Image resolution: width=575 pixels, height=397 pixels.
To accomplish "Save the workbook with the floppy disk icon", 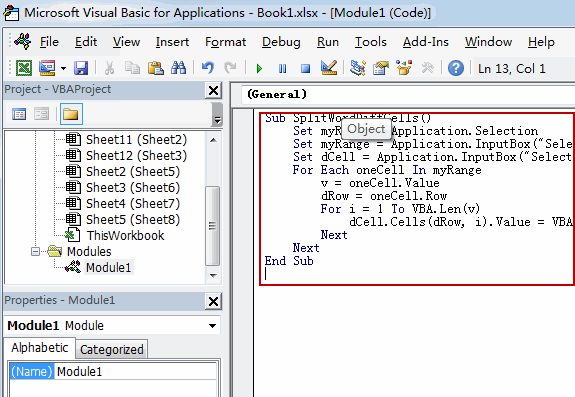I will [81, 68].
